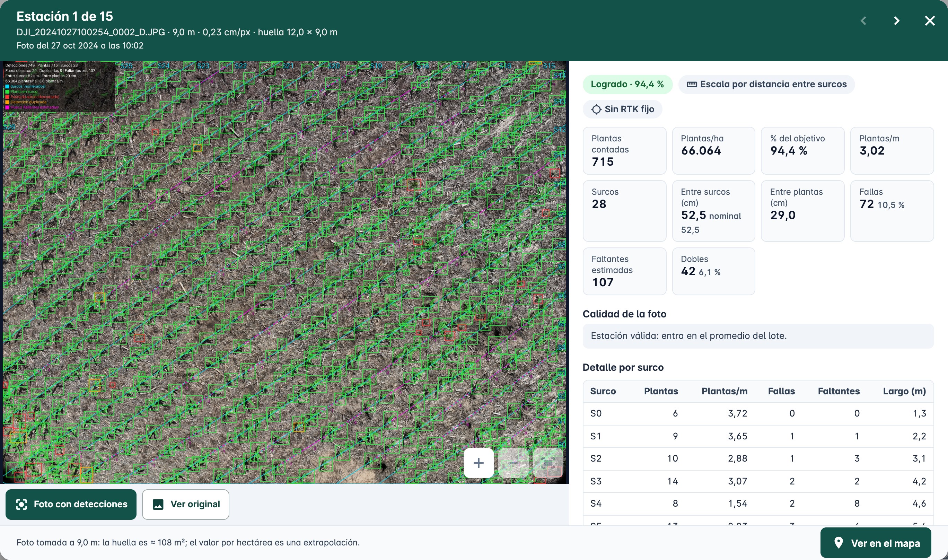Click the Estación válida quality message

click(758, 336)
